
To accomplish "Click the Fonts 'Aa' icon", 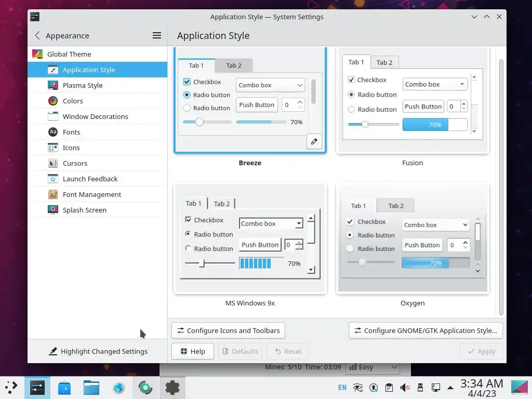I will coord(53,132).
